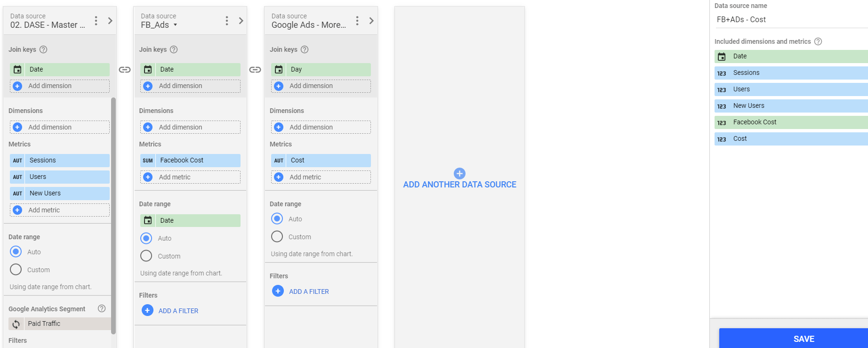The height and width of the screenshot is (348, 868).
Task: Add a join key dimension in DASE Master panel
Action: point(60,86)
